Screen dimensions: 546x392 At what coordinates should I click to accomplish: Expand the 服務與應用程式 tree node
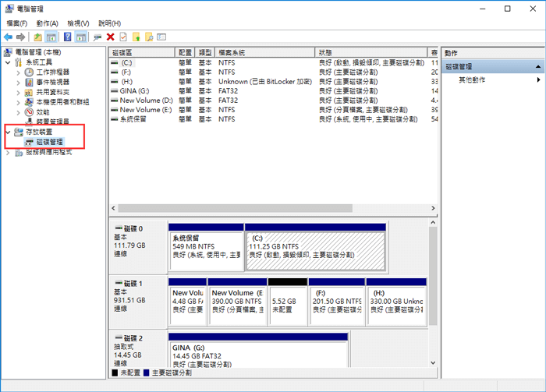click(x=8, y=152)
